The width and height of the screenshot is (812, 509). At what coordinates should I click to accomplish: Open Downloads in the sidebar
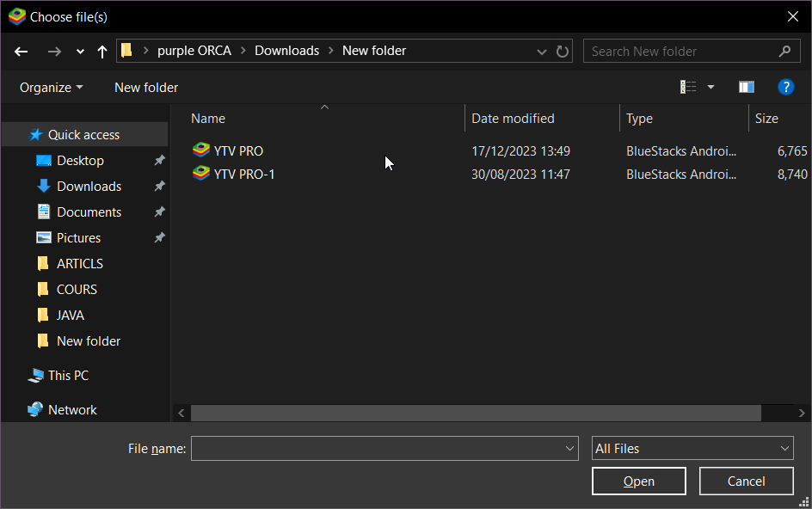point(89,187)
